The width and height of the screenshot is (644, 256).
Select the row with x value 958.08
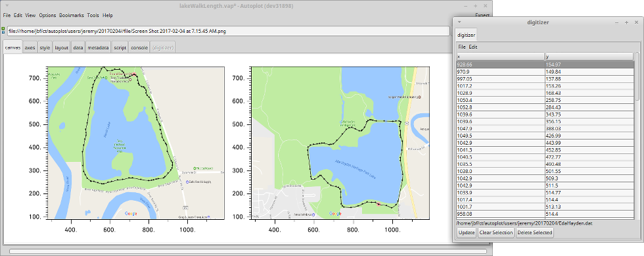click(545, 214)
